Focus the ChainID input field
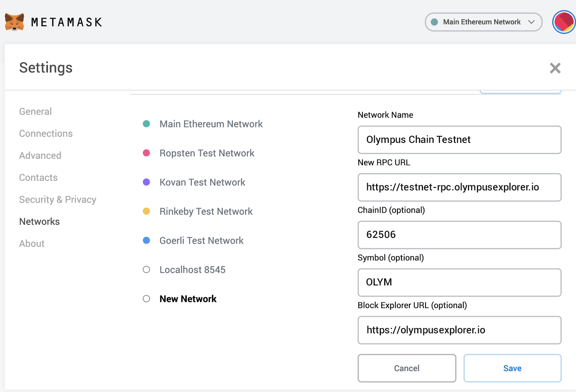 click(459, 235)
